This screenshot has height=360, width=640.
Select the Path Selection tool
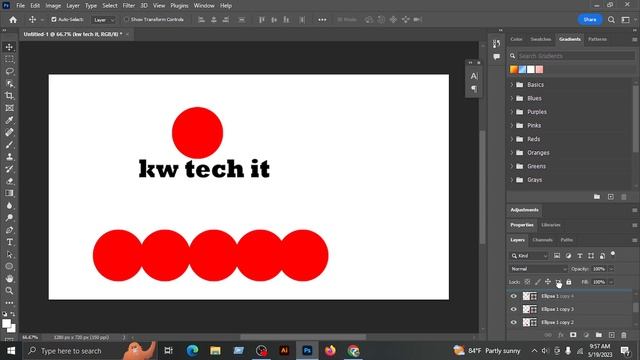(x=9, y=254)
